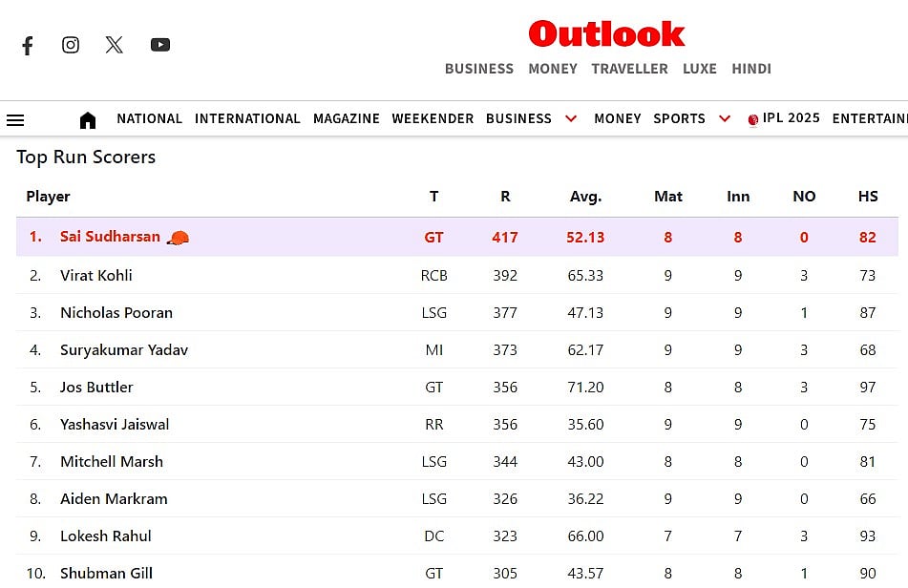The height and width of the screenshot is (588, 908).
Task: Open Outlook's Facebook page icon
Action: click(28, 45)
